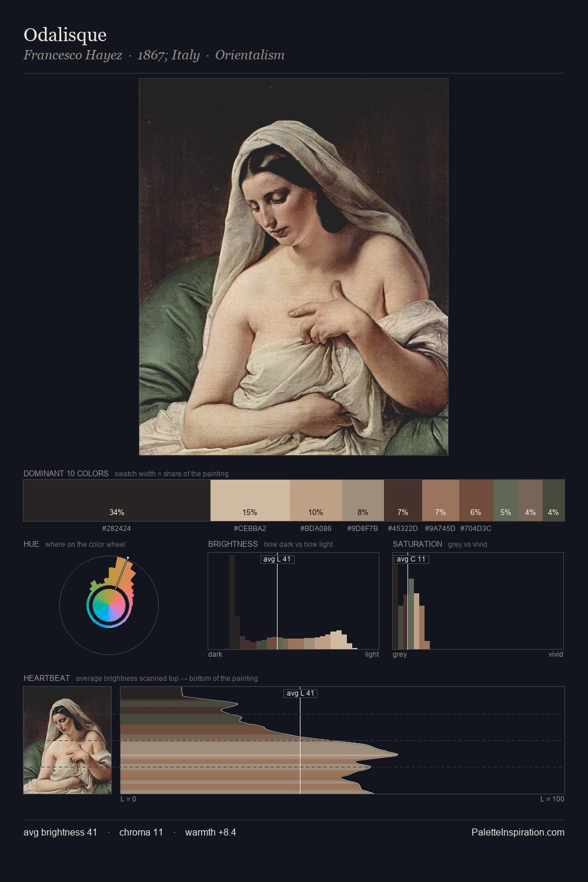
Task: Open the PaletteInspiration.com link
Action: [x=518, y=832]
